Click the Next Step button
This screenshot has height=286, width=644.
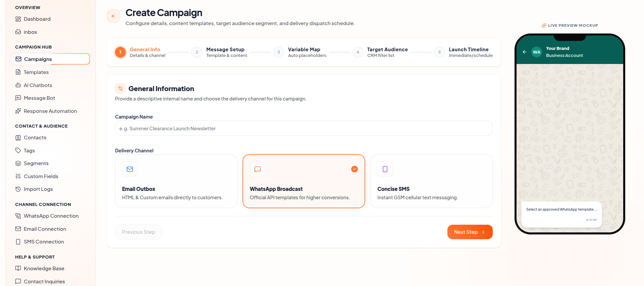coord(470,232)
